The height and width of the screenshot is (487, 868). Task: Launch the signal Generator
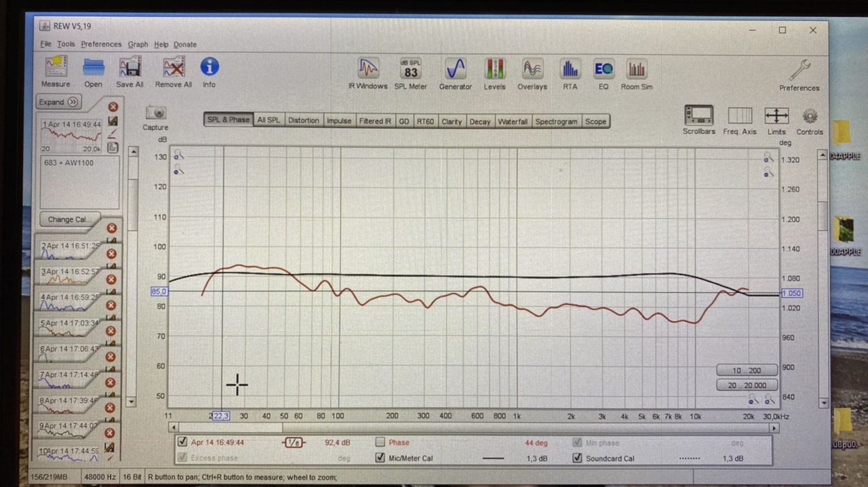click(x=455, y=69)
